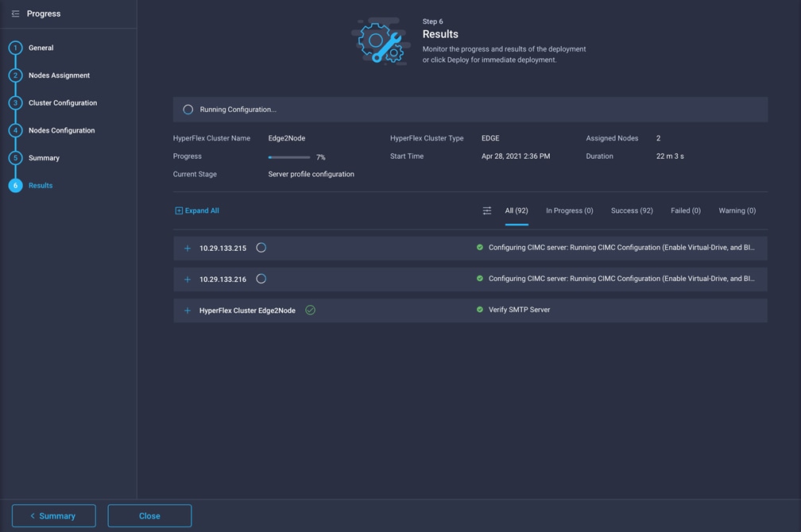Click Configuring CIMC server text for 10.29.133.216
This screenshot has width=801, height=532.
[x=621, y=279]
